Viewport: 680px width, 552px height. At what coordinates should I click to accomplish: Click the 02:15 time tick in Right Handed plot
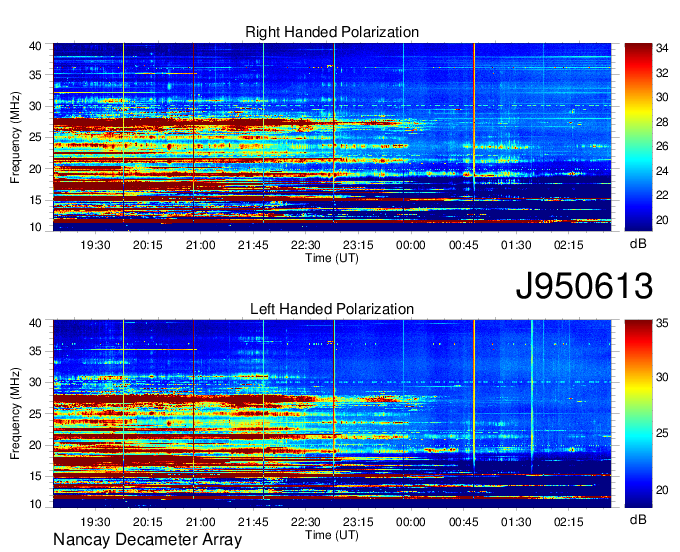click(569, 245)
